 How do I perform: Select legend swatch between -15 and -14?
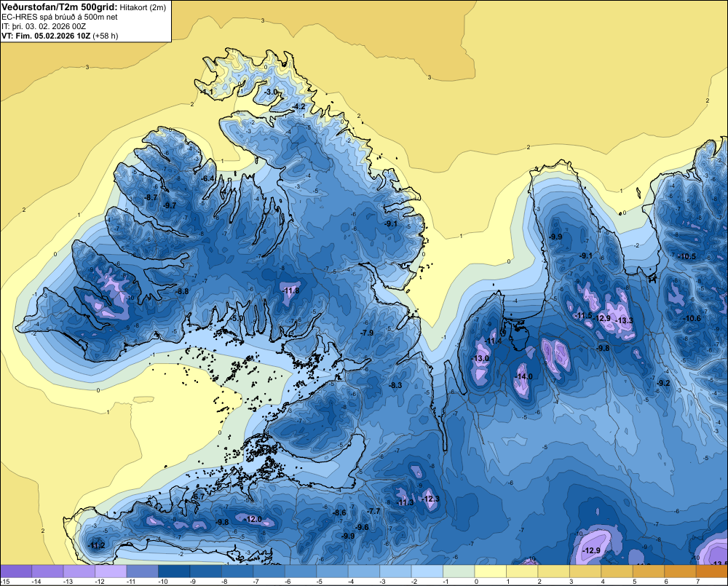coord(16,571)
